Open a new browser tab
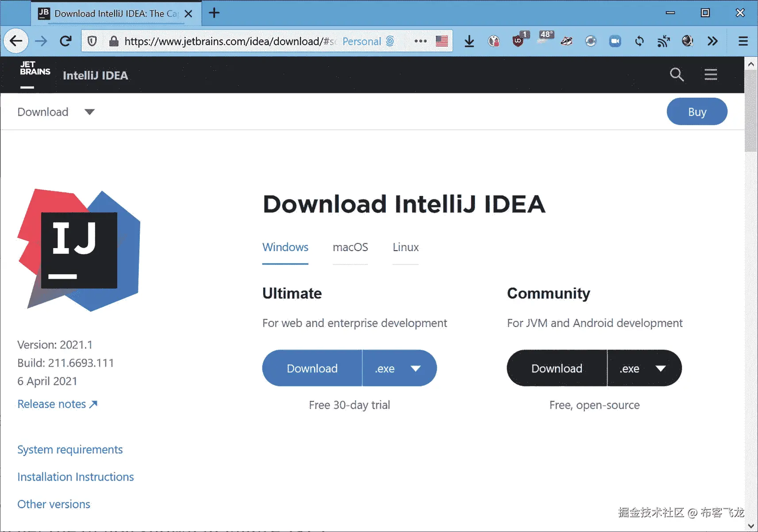This screenshot has height=532, width=758. pos(214,13)
